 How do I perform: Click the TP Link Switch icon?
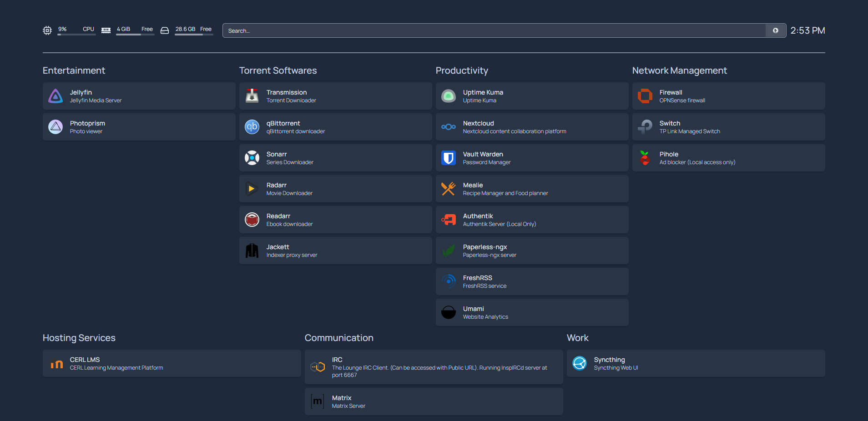click(x=645, y=127)
